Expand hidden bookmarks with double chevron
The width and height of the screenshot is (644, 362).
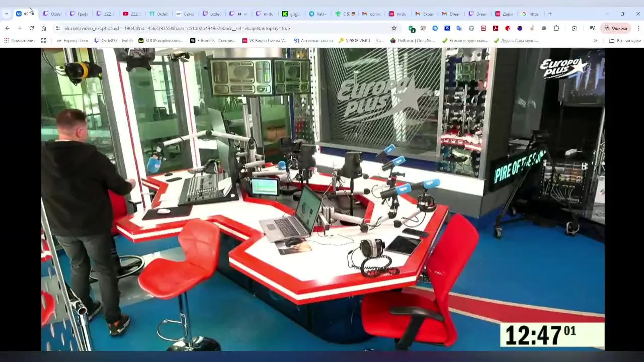click(x=595, y=41)
